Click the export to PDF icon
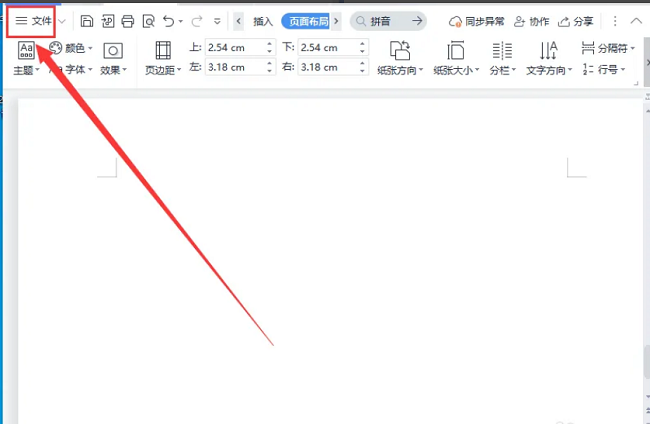The width and height of the screenshot is (650, 424). pos(108,21)
